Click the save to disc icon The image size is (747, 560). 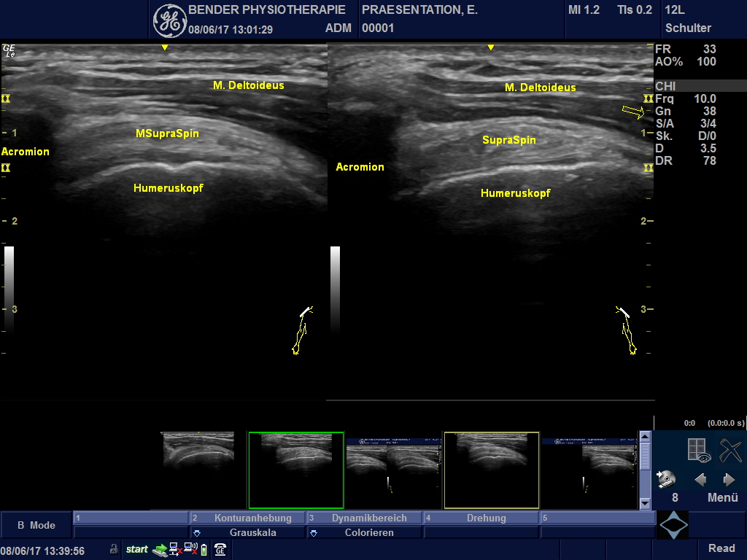pos(665,479)
